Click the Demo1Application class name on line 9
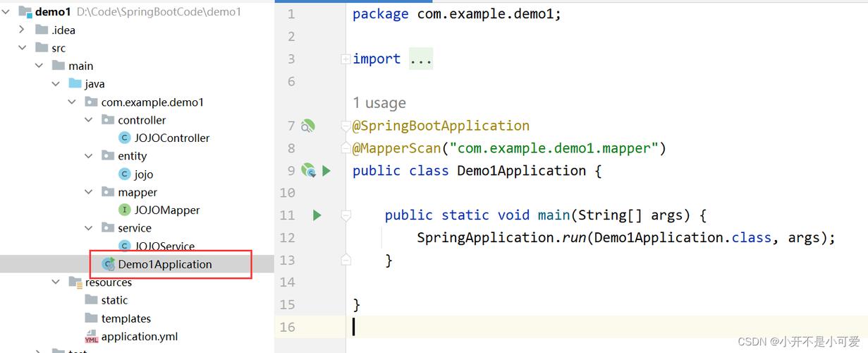The width and height of the screenshot is (868, 353). click(522, 171)
